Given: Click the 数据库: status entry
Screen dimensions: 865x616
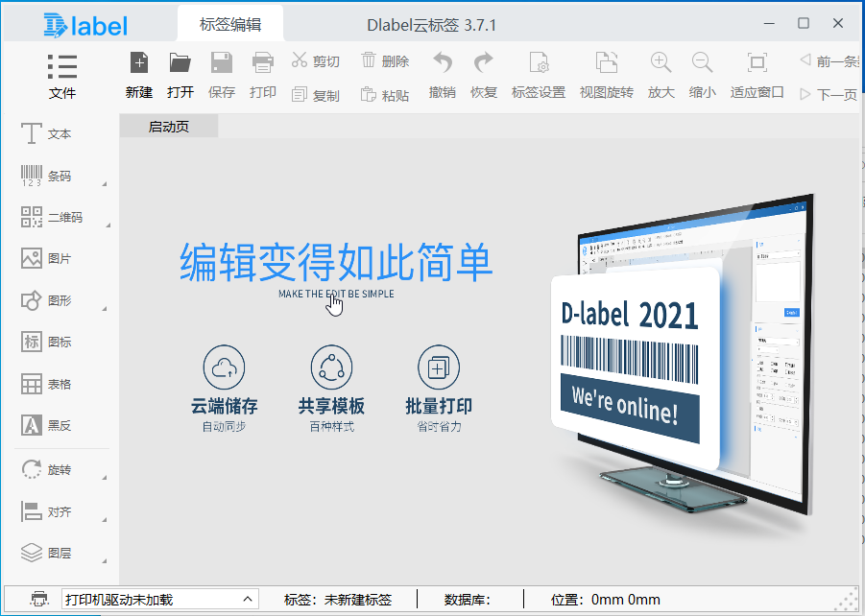Looking at the screenshot, I should coord(468,600).
